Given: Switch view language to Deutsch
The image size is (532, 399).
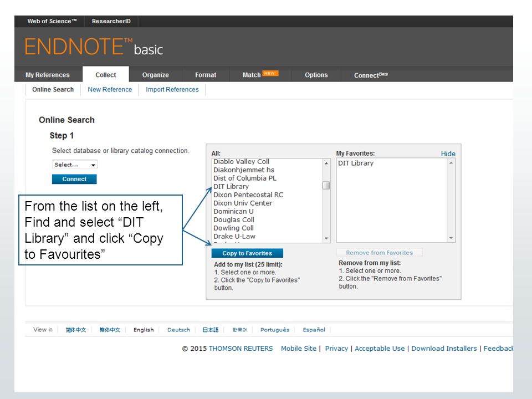Looking at the screenshot, I should click(179, 330).
